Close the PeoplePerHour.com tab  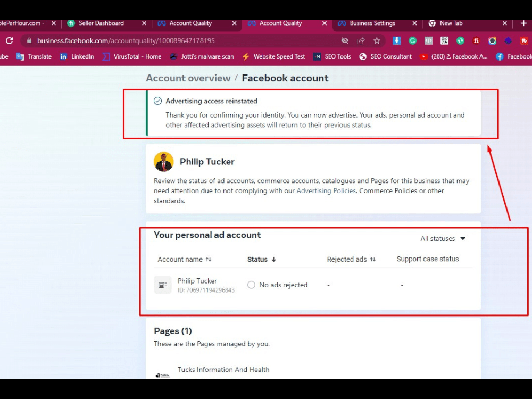53,23
